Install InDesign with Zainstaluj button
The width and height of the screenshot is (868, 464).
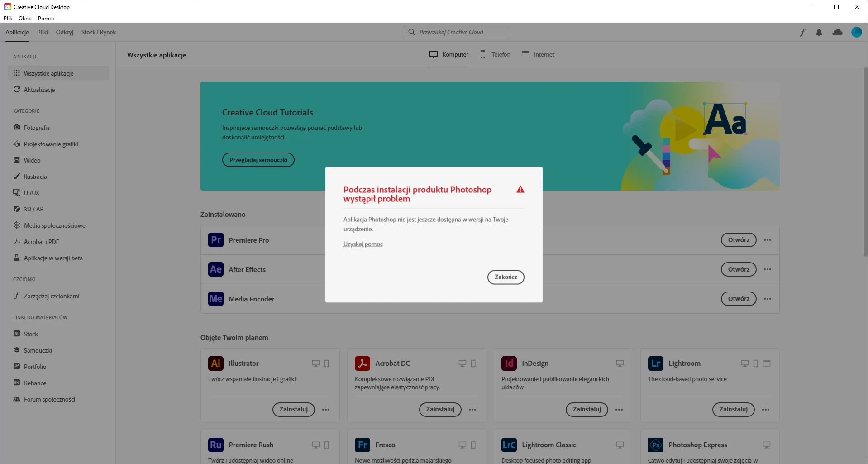click(x=587, y=410)
